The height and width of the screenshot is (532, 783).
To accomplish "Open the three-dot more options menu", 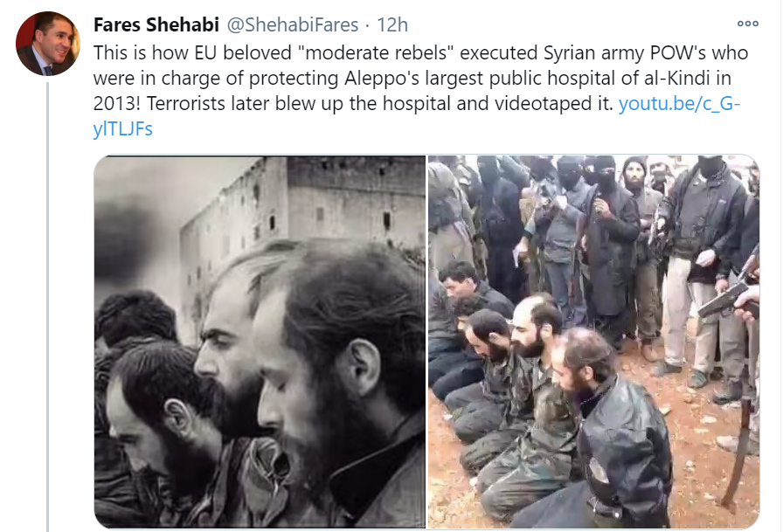I will [747, 24].
